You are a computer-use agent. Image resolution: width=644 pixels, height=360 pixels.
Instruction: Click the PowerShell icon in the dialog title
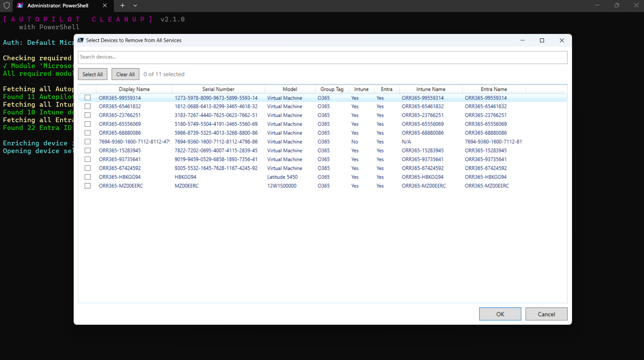tap(80, 40)
